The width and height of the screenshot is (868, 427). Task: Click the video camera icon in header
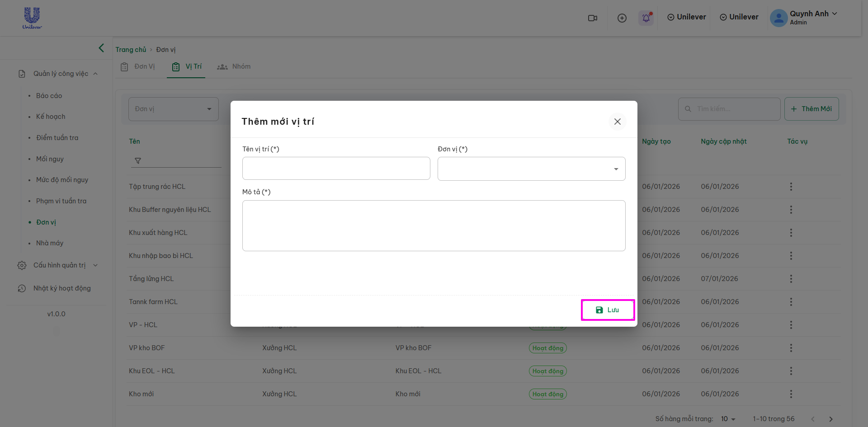(592, 18)
